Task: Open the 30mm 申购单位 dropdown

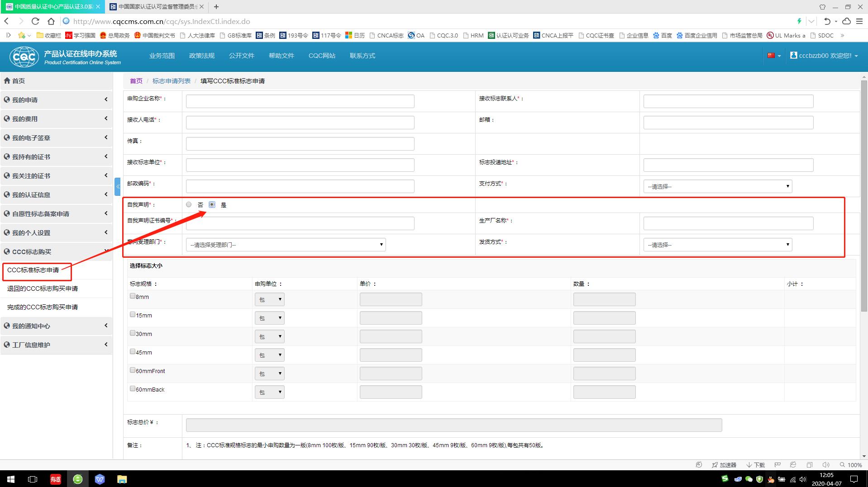Action: click(x=269, y=336)
